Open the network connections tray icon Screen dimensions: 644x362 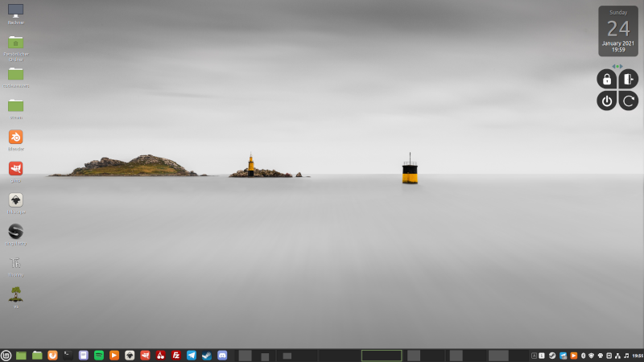(x=617, y=356)
